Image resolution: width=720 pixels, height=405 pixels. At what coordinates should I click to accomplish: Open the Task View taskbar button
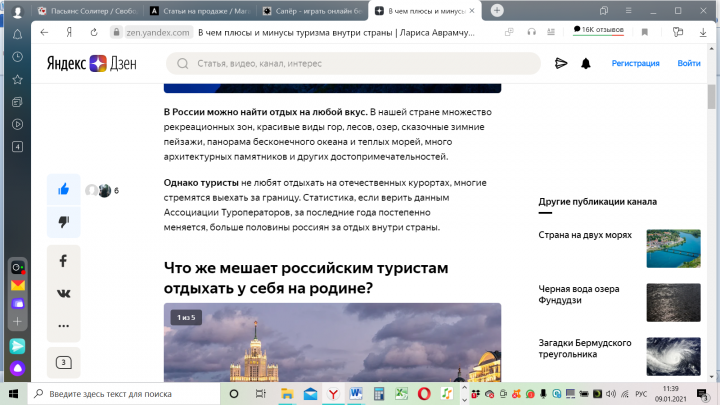pyautogui.click(x=260, y=394)
